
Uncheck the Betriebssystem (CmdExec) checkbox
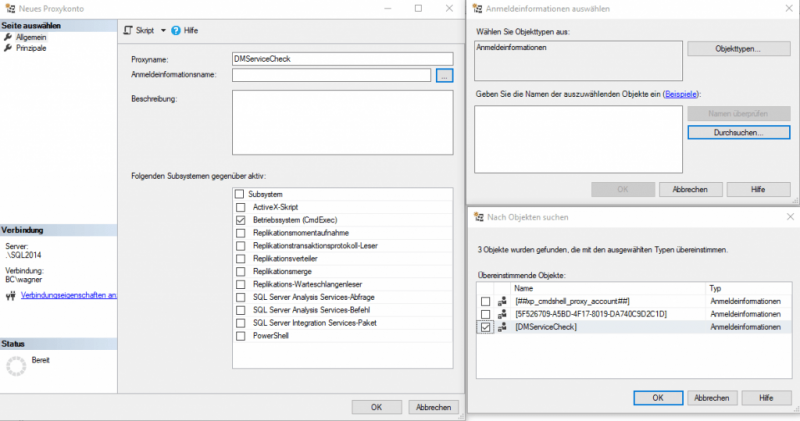(239, 219)
